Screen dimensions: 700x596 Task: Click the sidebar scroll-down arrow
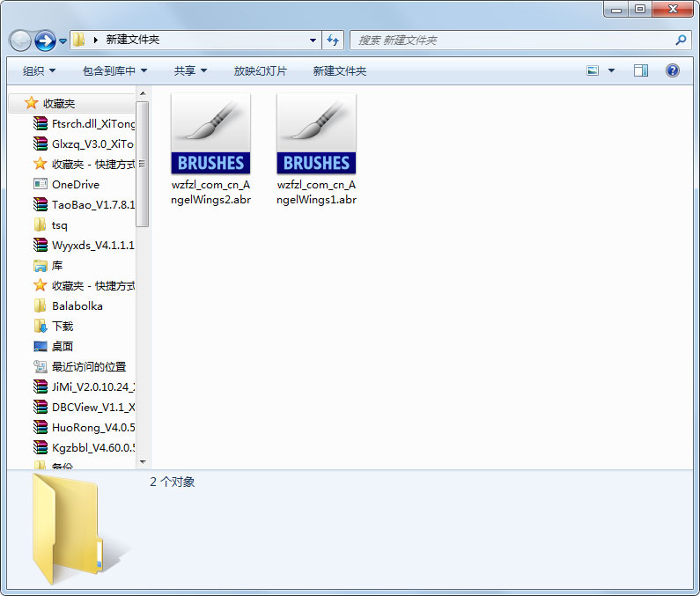(143, 462)
